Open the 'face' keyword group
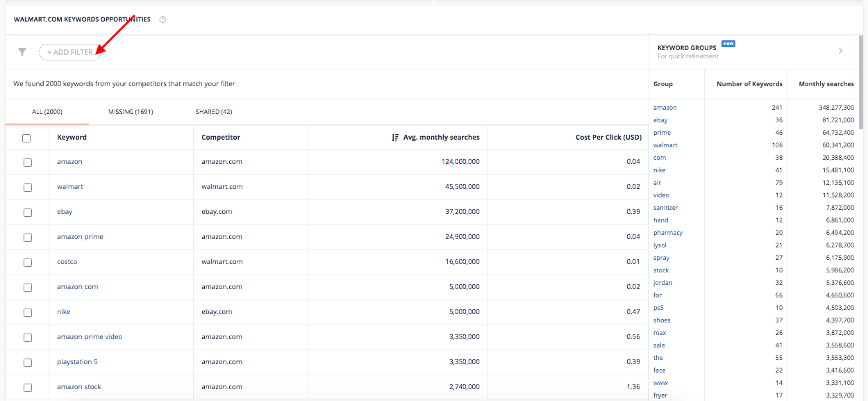The image size is (868, 401). [x=660, y=370]
